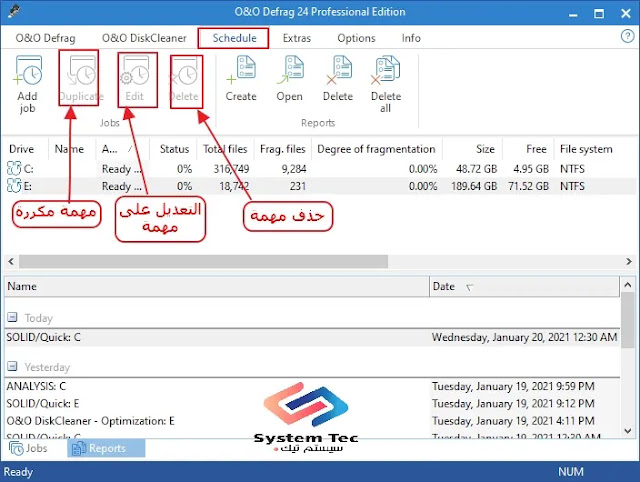Open the O&O DiskCleaner tab
The width and height of the screenshot is (640, 482).
coord(144,38)
